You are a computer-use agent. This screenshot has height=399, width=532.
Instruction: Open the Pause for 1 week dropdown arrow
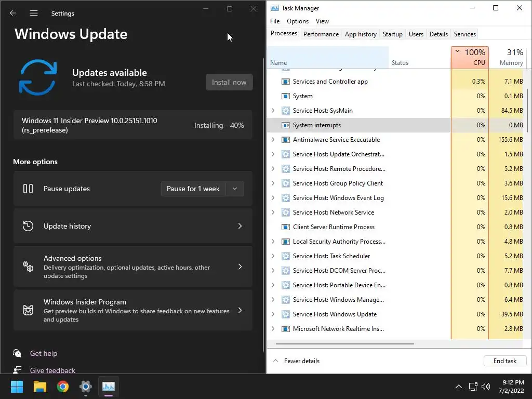[235, 189]
